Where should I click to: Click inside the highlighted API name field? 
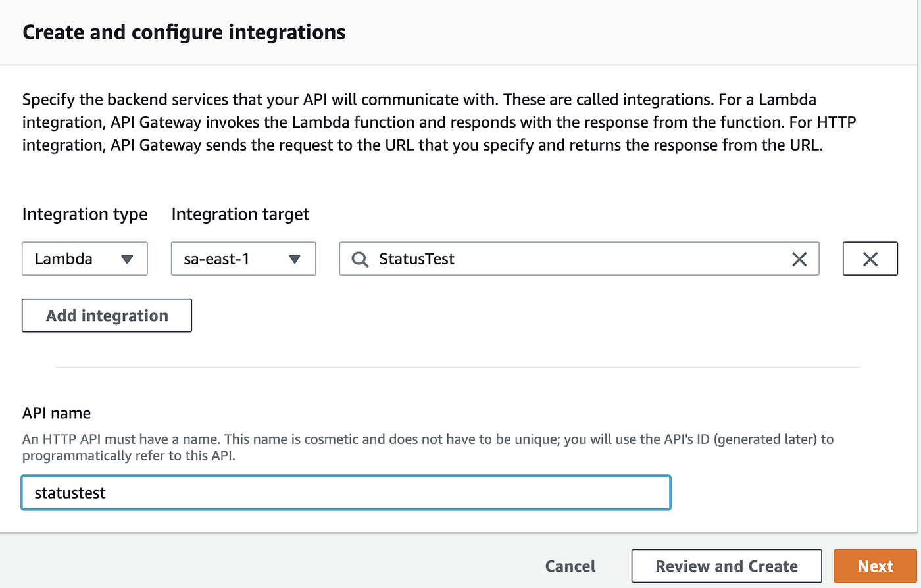(345, 492)
